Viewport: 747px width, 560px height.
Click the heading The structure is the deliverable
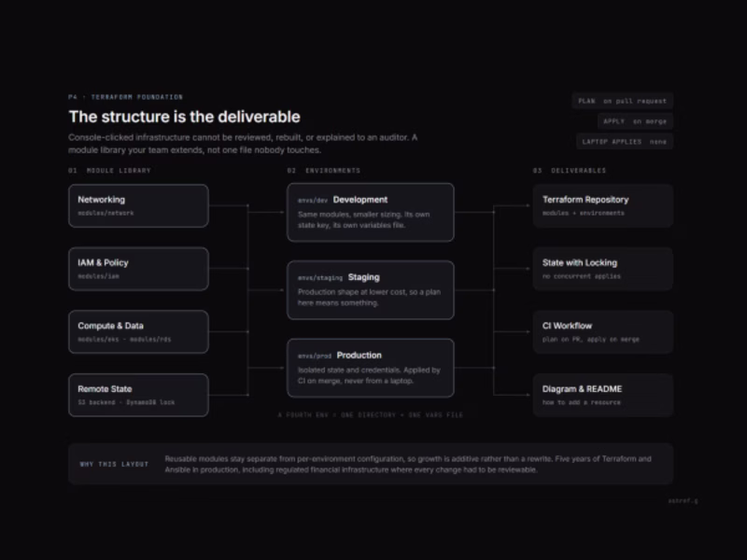coord(184,117)
